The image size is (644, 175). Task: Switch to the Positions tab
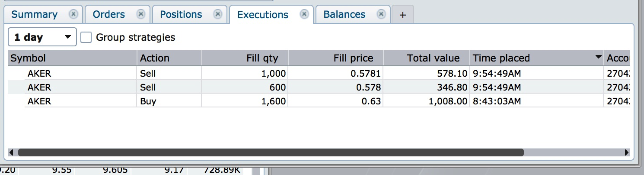[x=181, y=15]
